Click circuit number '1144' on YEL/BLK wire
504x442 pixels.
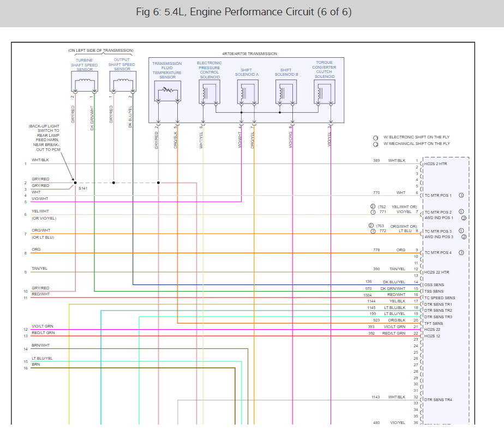[x=371, y=301]
